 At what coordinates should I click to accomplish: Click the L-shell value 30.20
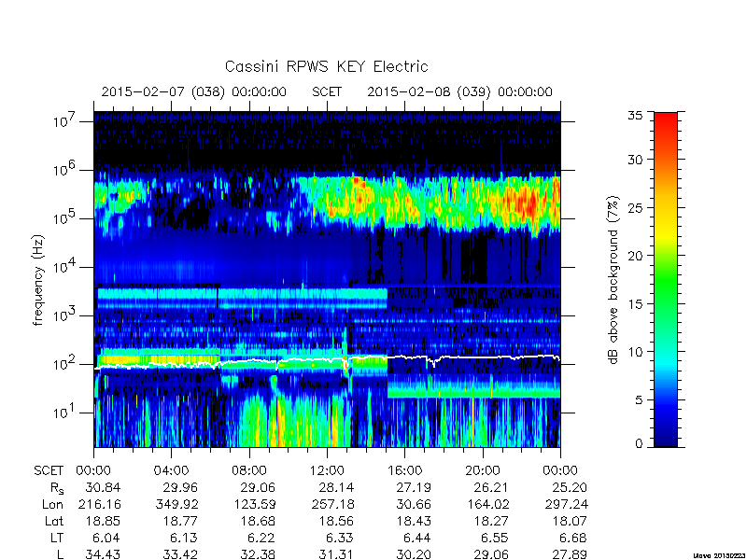click(414, 554)
